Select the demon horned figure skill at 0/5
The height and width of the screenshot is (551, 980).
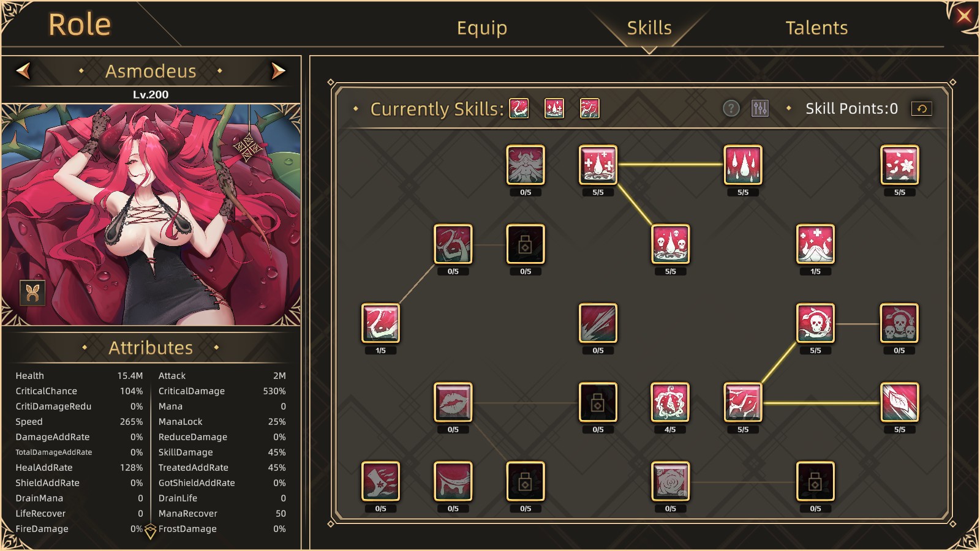(x=526, y=164)
